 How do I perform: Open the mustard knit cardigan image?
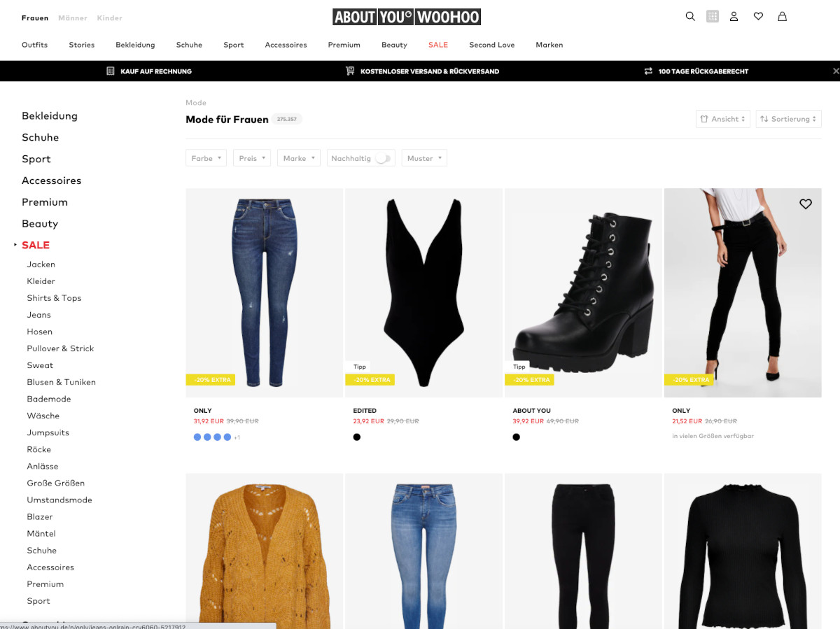(x=264, y=551)
